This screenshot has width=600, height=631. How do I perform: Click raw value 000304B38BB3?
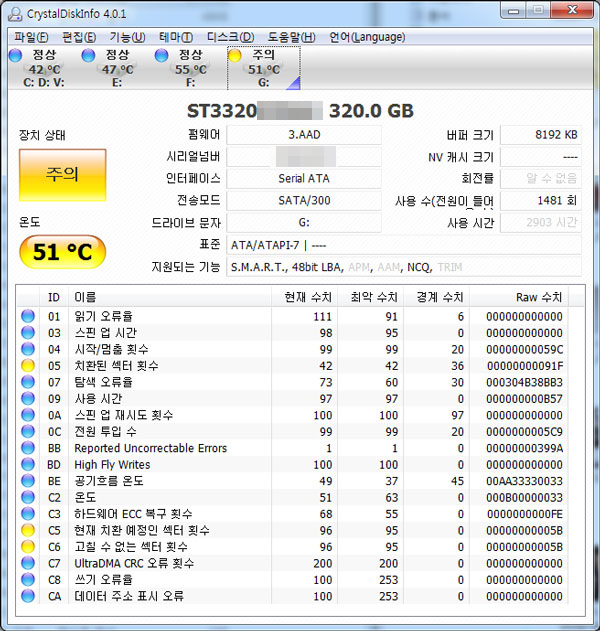coord(524,382)
